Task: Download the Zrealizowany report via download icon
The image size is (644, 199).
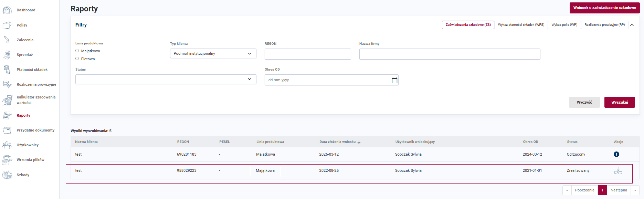Action: tap(618, 171)
